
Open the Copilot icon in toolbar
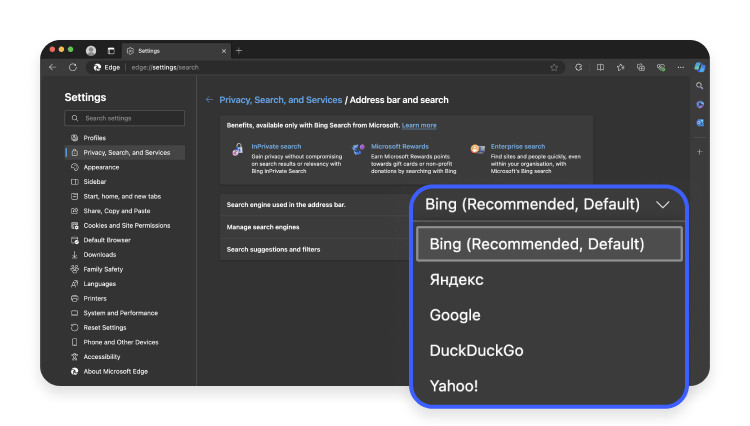pos(700,67)
